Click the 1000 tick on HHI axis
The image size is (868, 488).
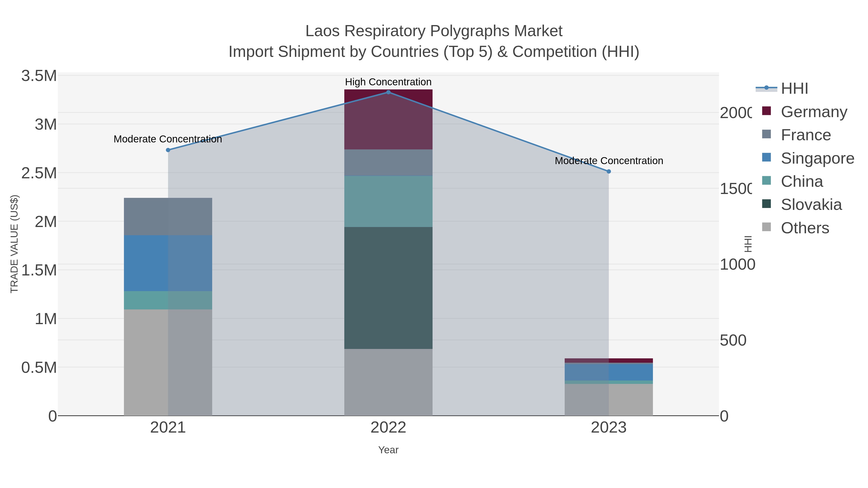pos(738,264)
